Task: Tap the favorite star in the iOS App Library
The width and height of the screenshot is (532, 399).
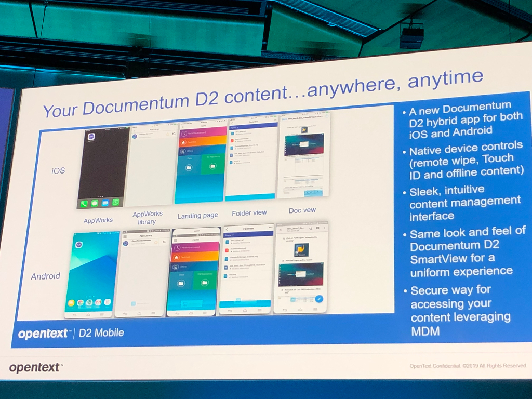Action: coord(168,135)
